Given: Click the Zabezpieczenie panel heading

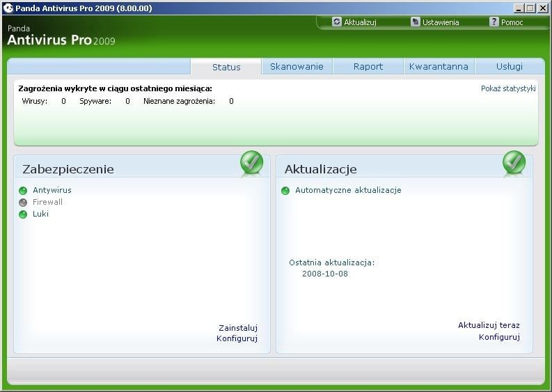Looking at the screenshot, I should coord(68,169).
